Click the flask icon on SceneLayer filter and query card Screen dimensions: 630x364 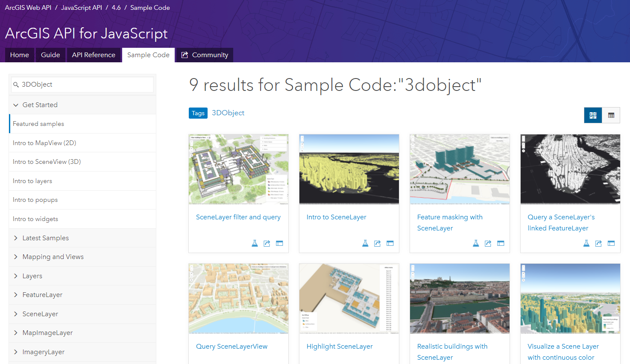[255, 243]
